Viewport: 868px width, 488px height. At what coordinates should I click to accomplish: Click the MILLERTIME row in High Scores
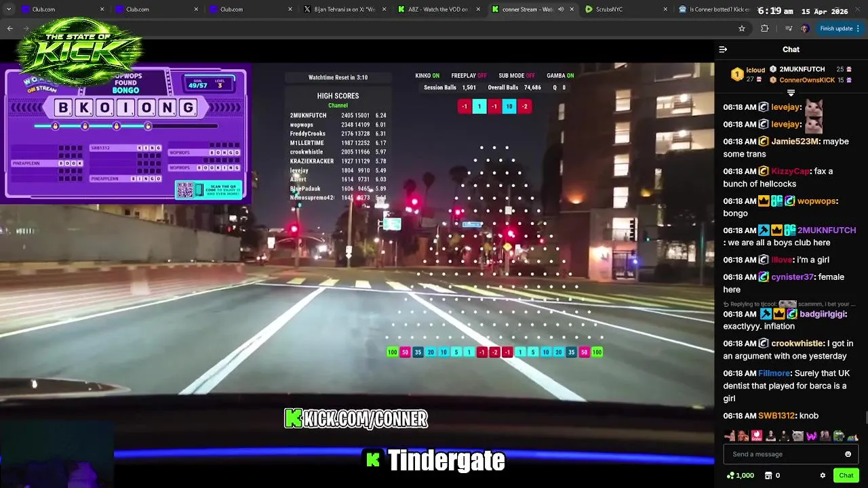tap(338, 143)
